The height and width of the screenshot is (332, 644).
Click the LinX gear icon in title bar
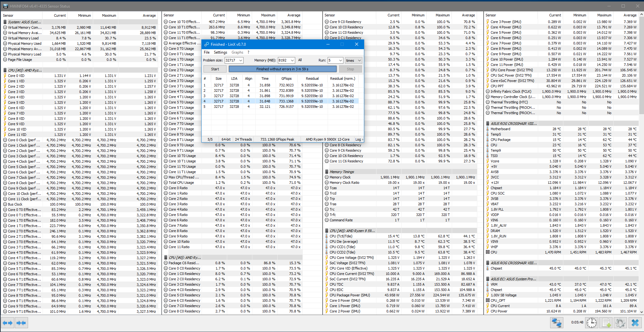[x=207, y=44]
